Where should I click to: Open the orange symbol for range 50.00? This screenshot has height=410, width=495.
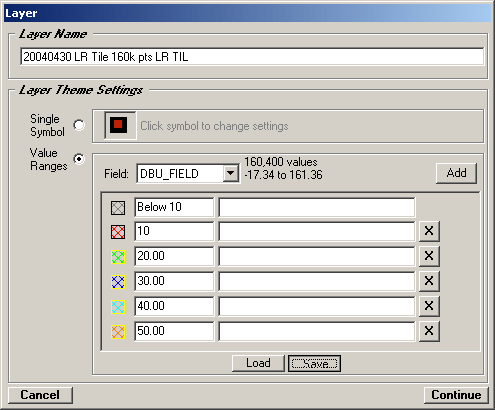click(118, 332)
